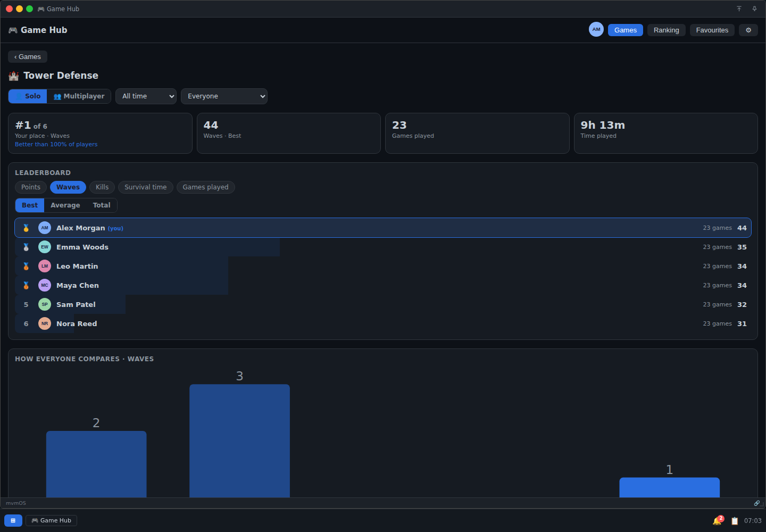Click Nora Reed's NR avatar
Viewport: 766px width, 532px height.
(45, 323)
